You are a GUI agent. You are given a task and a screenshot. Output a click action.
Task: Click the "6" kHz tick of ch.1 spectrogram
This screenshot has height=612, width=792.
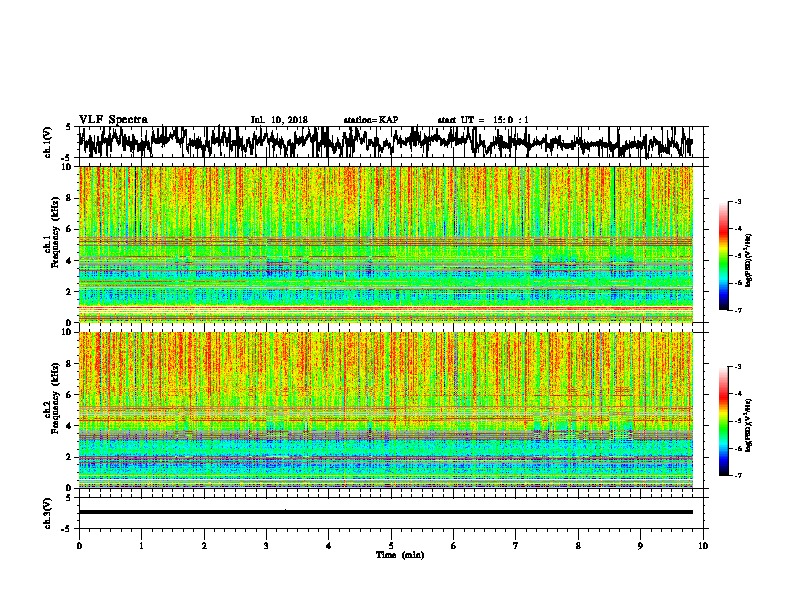(x=70, y=229)
